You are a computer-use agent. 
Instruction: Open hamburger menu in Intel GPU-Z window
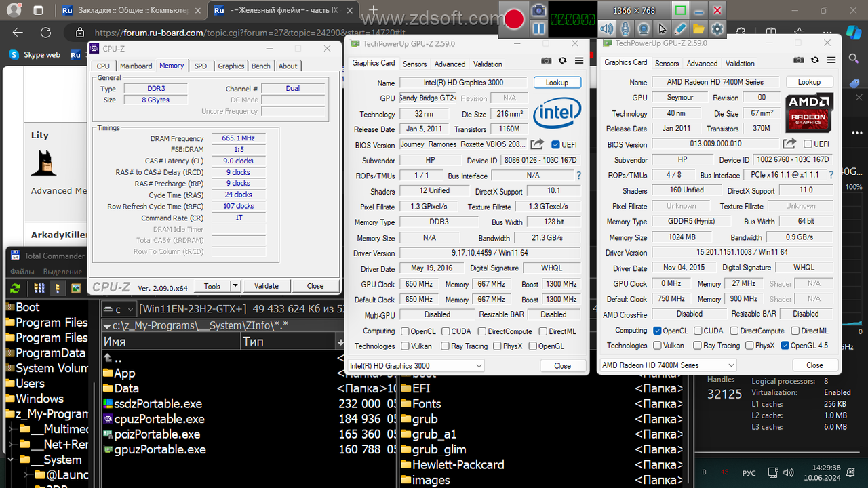pyautogui.click(x=578, y=60)
